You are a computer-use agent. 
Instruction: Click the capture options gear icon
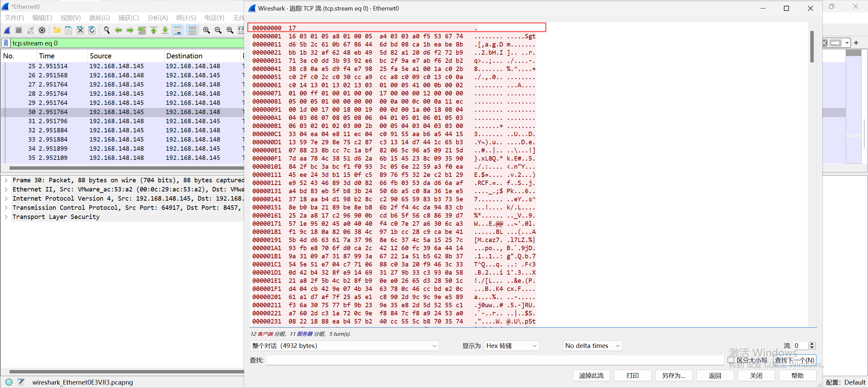42,30
